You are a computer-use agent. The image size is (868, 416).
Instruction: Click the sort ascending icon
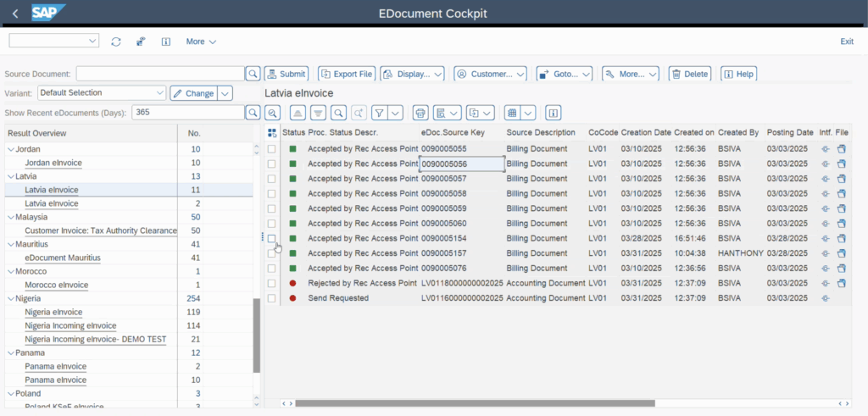(298, 113)
